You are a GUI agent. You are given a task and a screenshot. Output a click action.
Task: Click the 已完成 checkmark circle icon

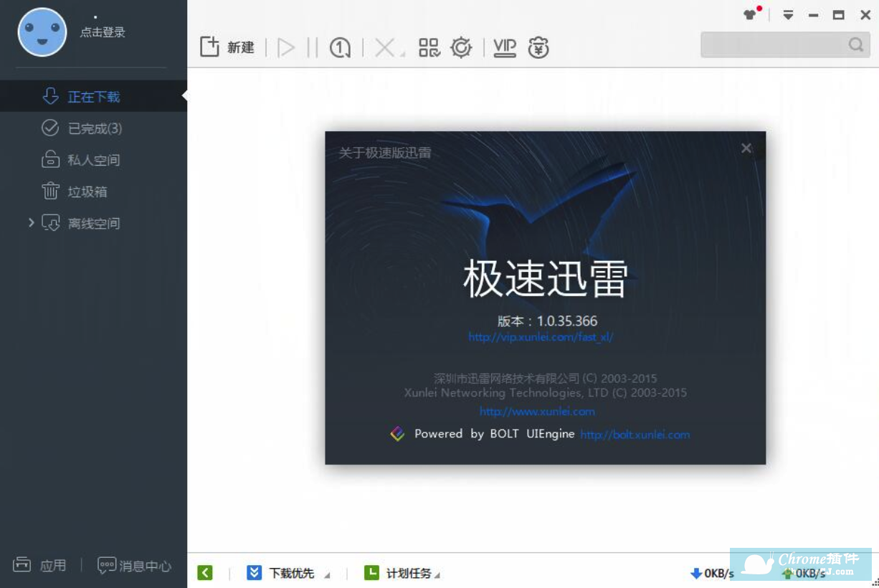coord(50,128)
